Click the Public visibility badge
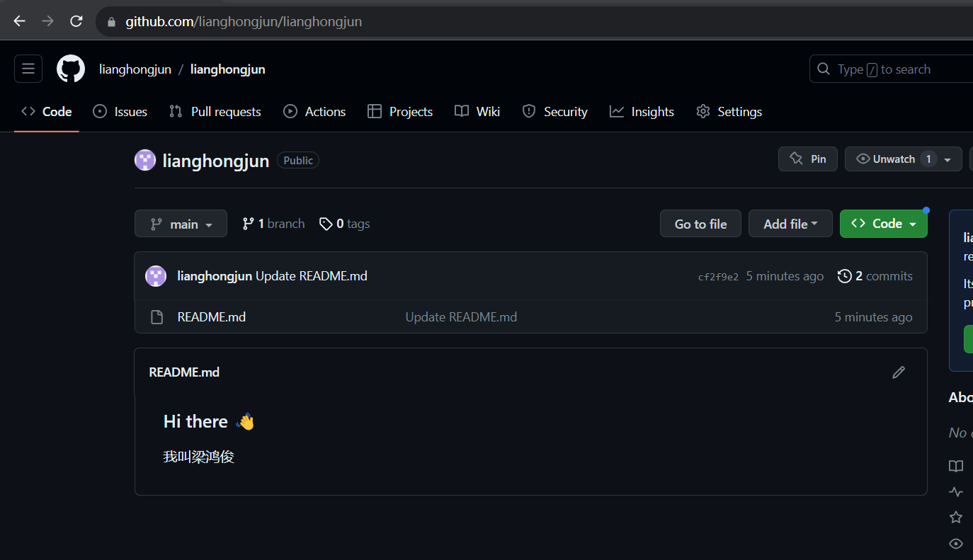Screen dimensions: 973x560 pos(298,161)
